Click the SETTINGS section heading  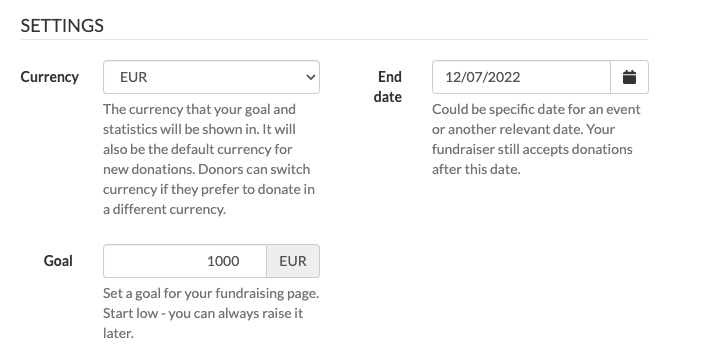point(62,25)
